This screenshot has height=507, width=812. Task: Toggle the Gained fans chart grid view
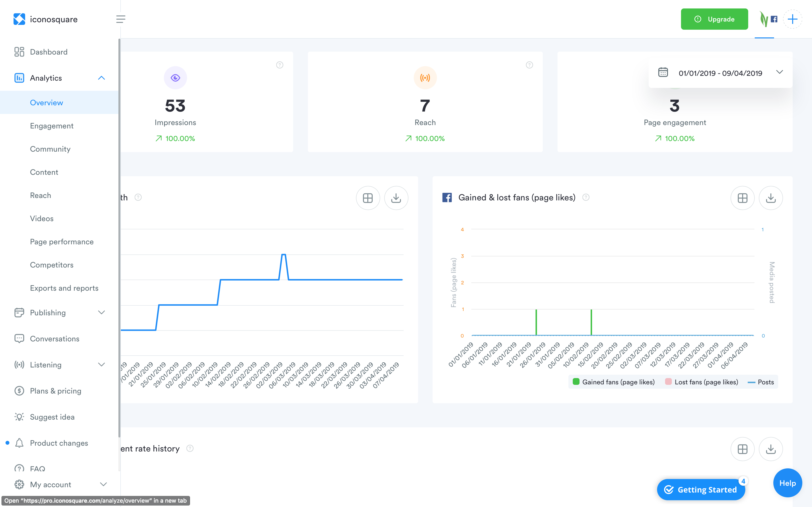tap(743, 198)
